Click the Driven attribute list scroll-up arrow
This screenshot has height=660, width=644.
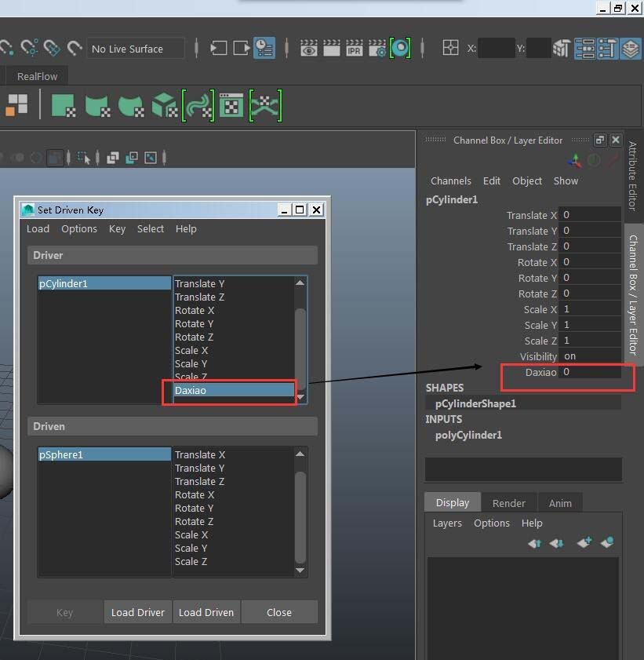pyautogui.click(x=300, y=454)
